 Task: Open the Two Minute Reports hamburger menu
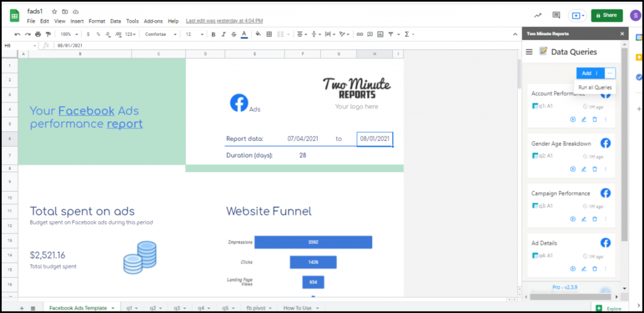click(529, 52)
